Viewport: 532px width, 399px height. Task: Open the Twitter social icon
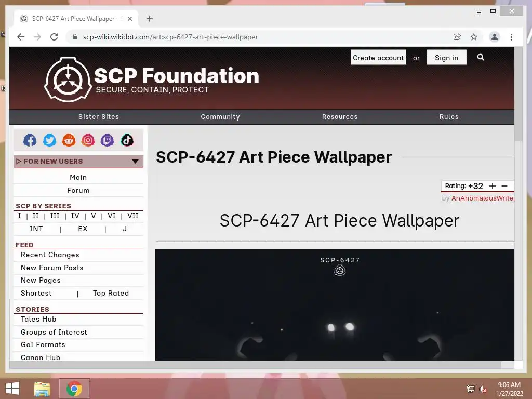coord(49,140)
